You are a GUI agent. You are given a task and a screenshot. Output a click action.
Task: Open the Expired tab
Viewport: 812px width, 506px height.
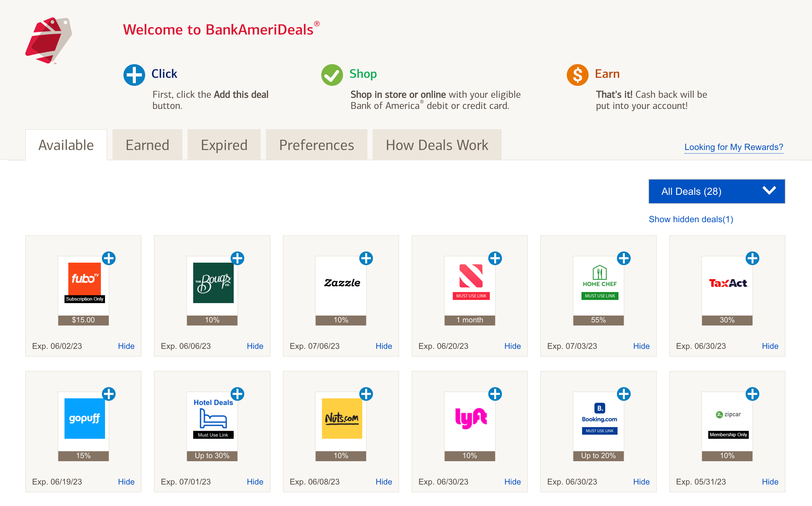point(224,145)
